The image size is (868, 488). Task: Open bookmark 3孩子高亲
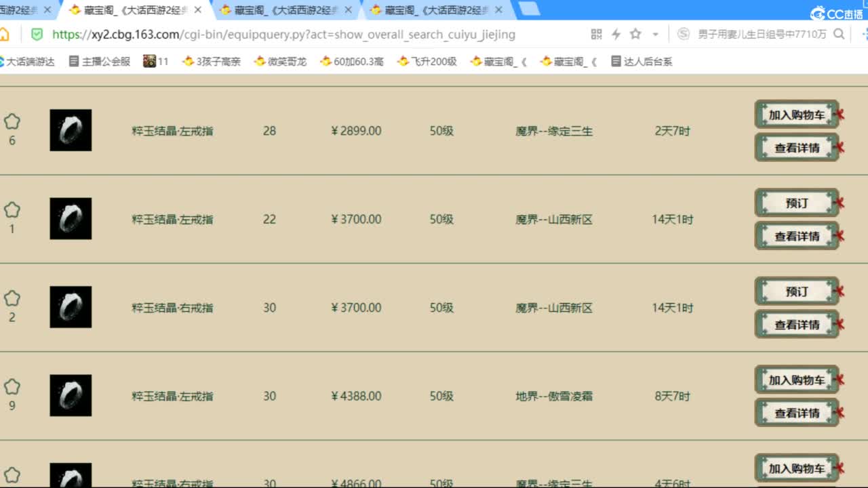coord(212,61)
